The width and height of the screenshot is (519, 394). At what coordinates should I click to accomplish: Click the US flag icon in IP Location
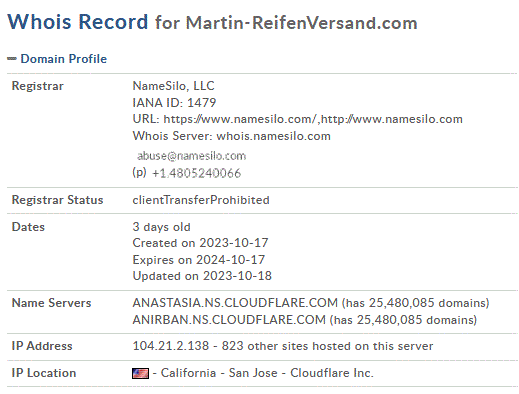[140, 373]
